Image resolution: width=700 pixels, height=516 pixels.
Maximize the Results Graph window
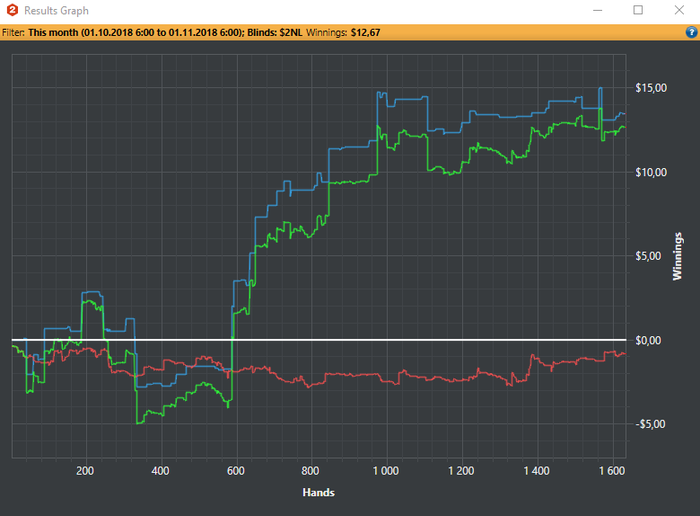[x=638, y=10]
